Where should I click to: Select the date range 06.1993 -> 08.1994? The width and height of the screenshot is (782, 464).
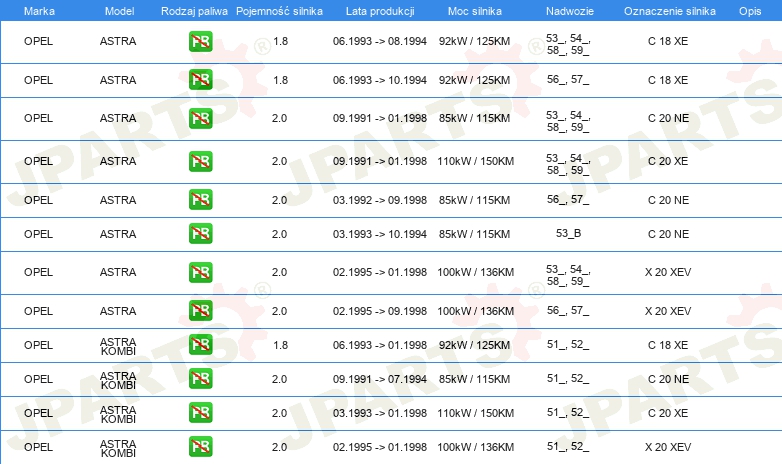point(380,41)
